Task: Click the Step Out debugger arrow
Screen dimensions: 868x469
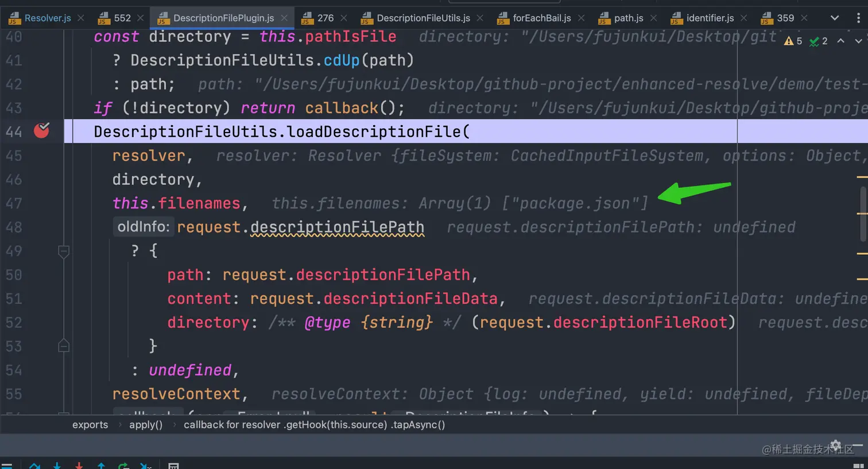Action: tap(101, 466)
